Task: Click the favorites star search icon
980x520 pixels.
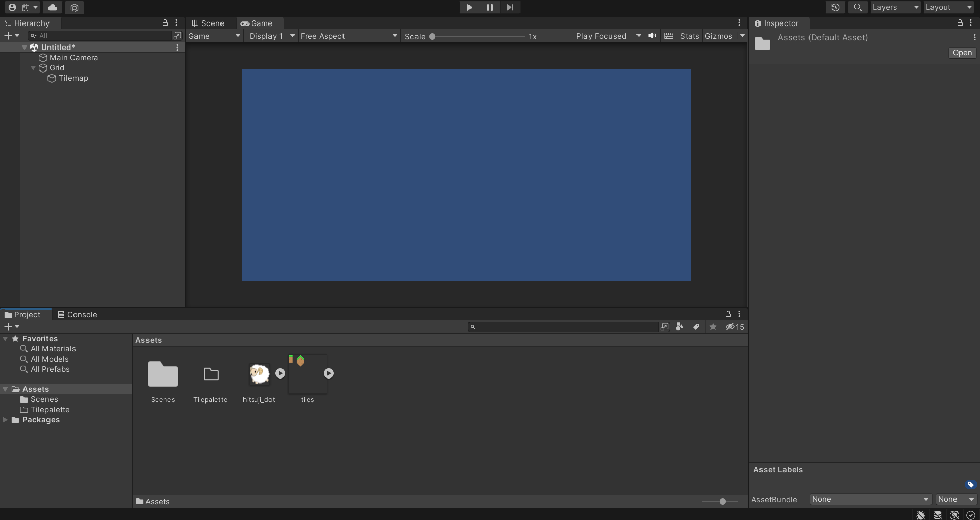Action: click(x=713, y=327)
